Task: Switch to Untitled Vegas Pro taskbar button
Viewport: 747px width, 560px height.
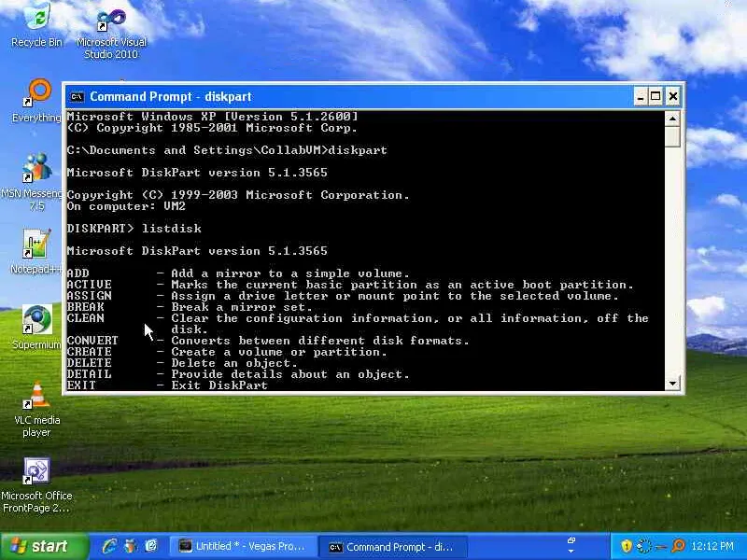Action: 243,547
